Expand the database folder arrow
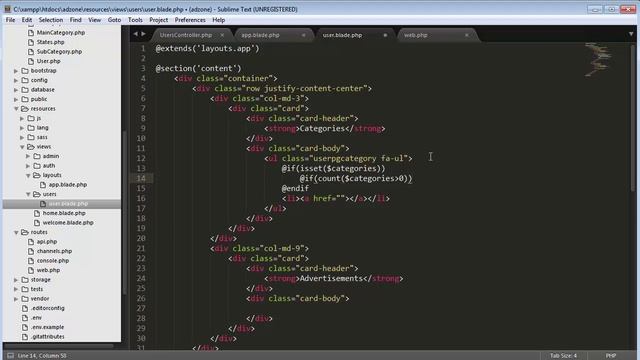This screenshot has width=640, height=360. pyautogui.click(x=16, y=89)
